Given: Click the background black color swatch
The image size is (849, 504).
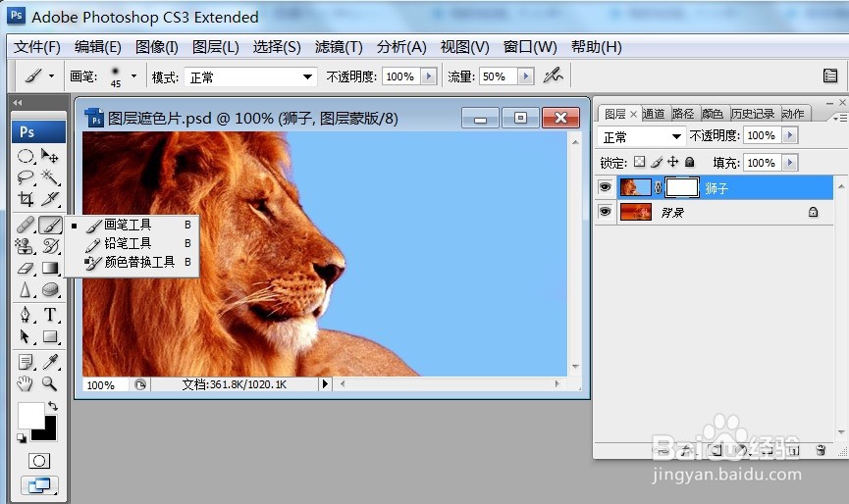Looking at the screenshot, I should (48, 432).
